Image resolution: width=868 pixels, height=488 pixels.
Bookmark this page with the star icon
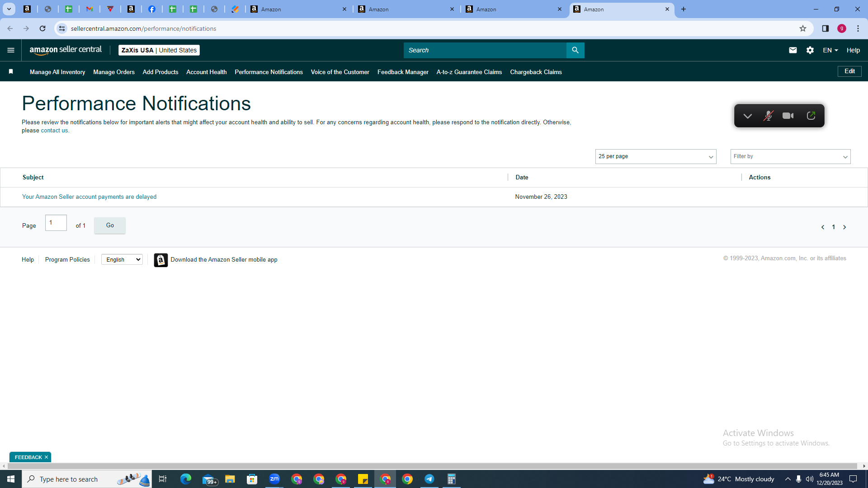tap(803, 28)
